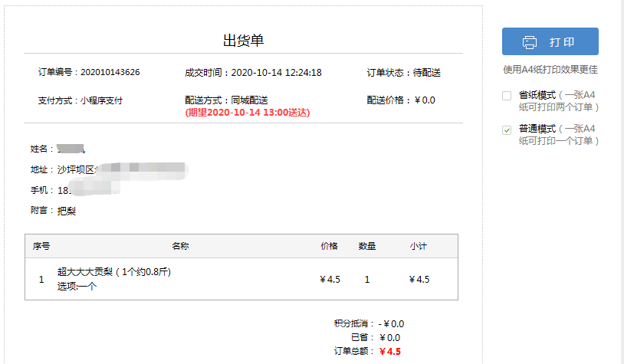Click the 名称 column header

coord(180,246)
